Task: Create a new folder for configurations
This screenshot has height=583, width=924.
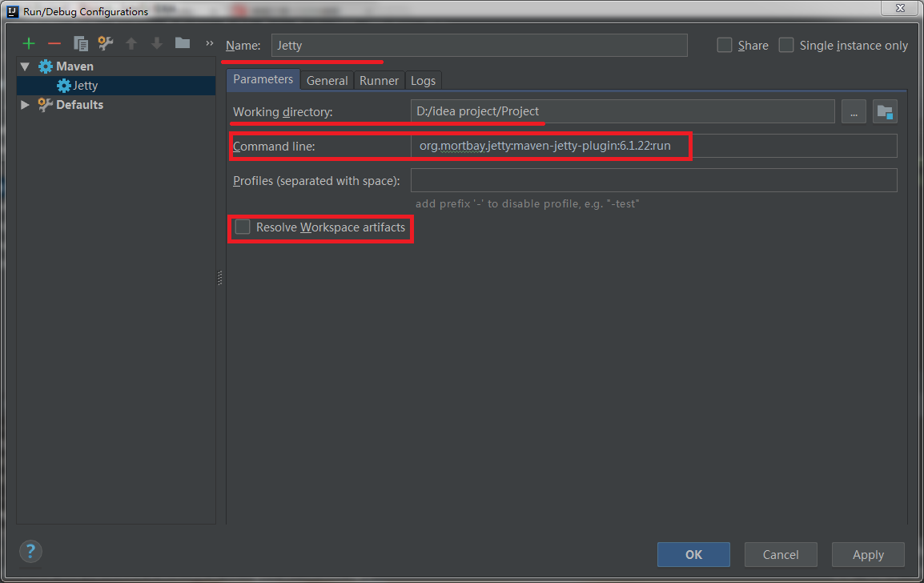Action: [182, 43]
